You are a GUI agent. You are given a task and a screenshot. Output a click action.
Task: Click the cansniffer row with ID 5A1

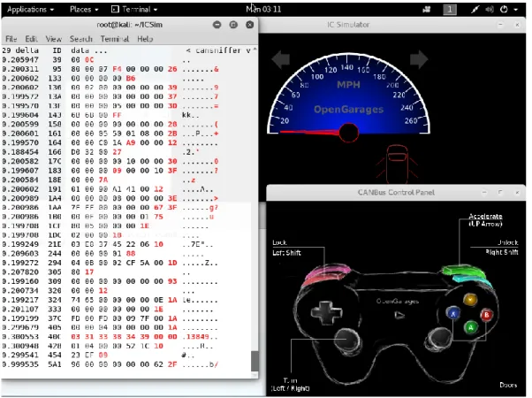tap(110, 364)
